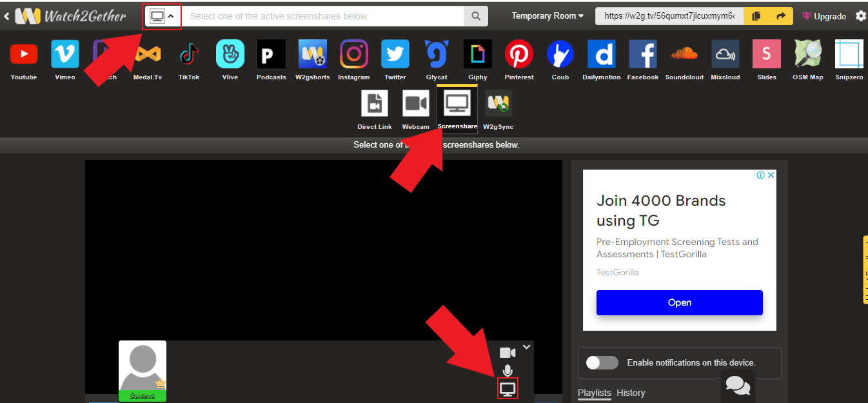Select the OSM Map source

[808, 54]
